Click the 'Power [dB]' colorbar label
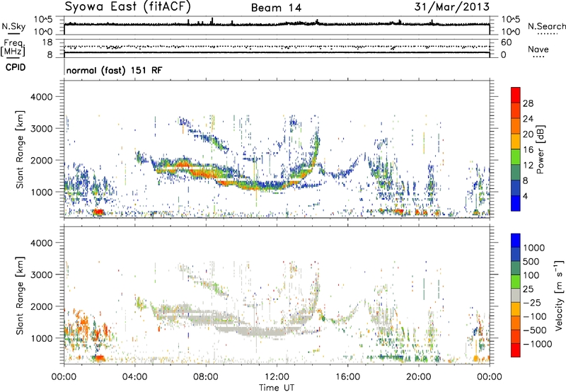The height and width of the screenshot is (392, 566). coord(540,149)
